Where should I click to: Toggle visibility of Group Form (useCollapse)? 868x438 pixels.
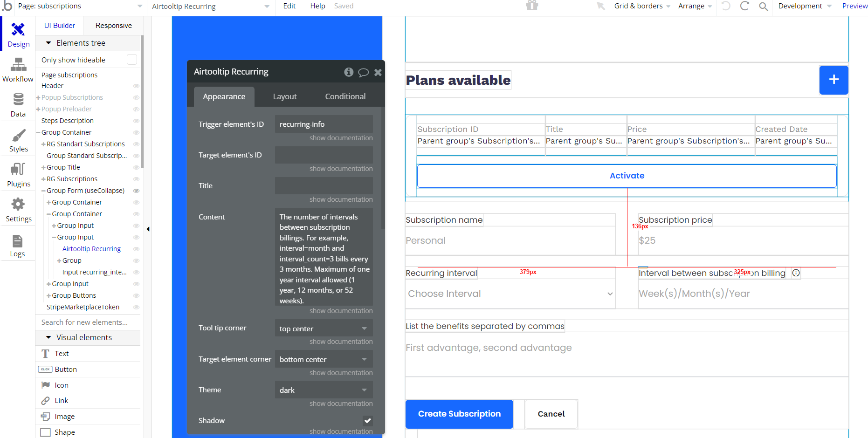pyautogui.click(x=137, y=191)
